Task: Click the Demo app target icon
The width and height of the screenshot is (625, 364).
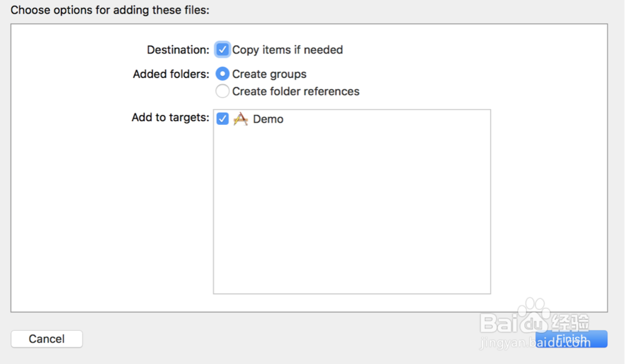Action: coord(241,119)
